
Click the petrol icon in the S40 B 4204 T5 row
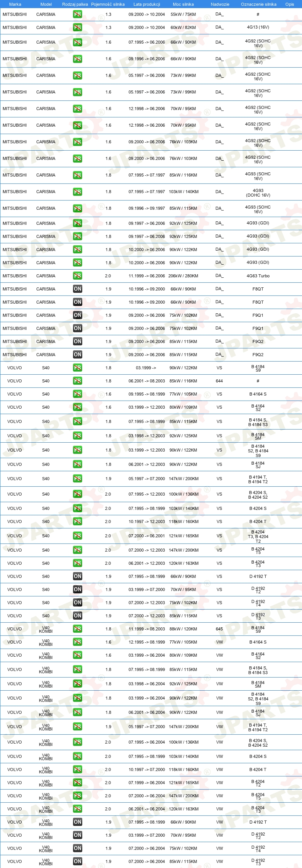77,550
